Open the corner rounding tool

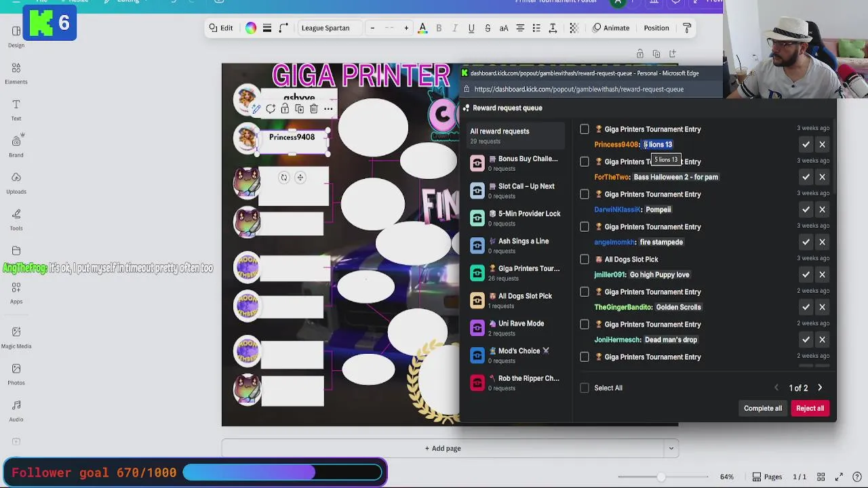coord(283,28)
